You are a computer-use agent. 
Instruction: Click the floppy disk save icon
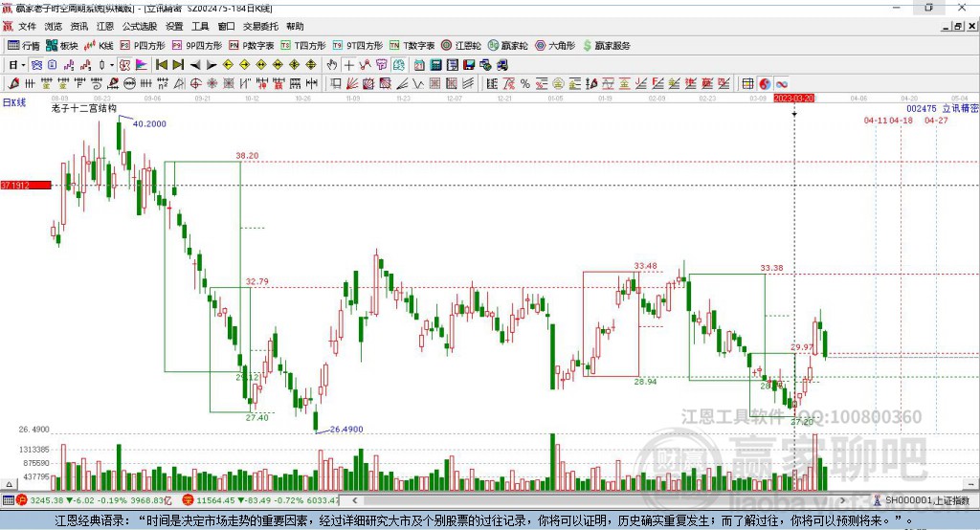[x=469, y=65]
